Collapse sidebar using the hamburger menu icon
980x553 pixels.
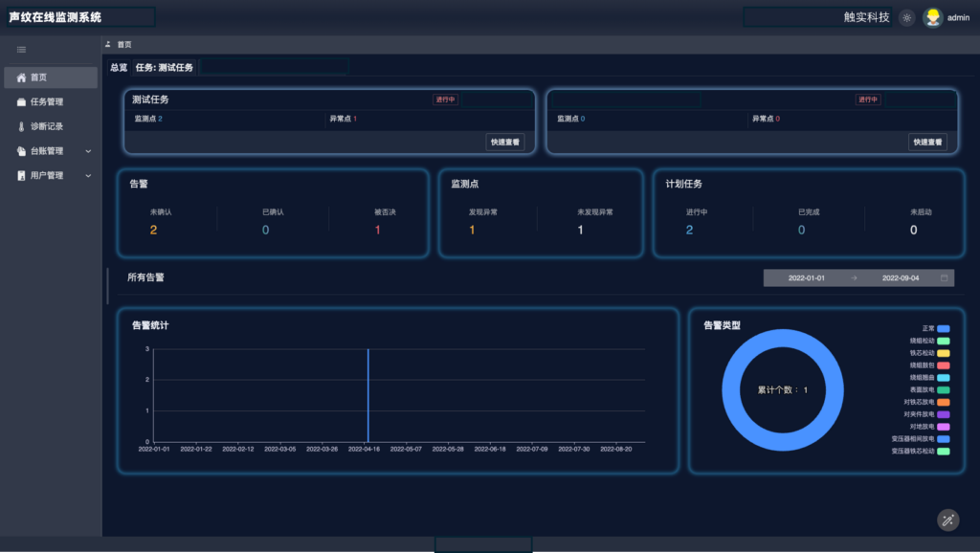[21, 49]
